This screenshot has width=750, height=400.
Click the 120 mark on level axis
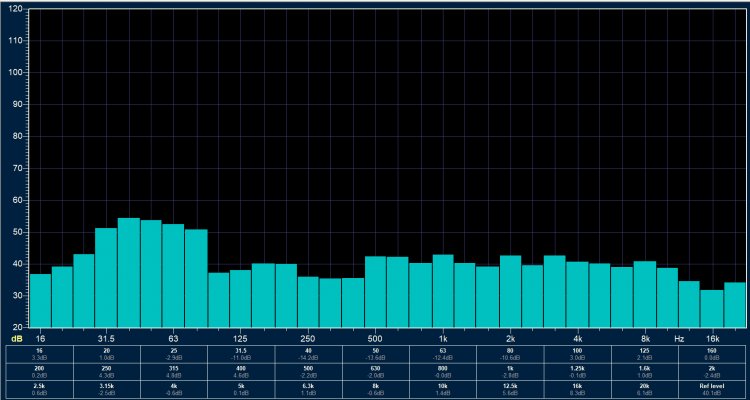(x=15, y=40)
